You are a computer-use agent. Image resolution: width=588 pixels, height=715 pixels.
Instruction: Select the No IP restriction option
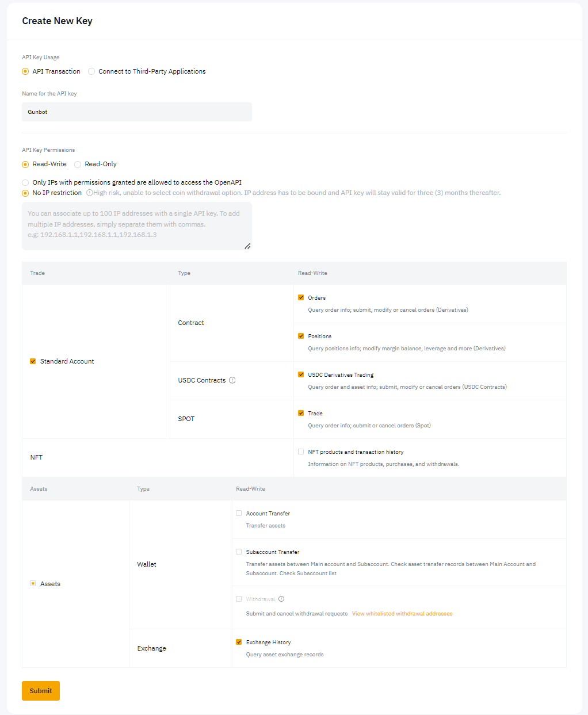(25, 193)
